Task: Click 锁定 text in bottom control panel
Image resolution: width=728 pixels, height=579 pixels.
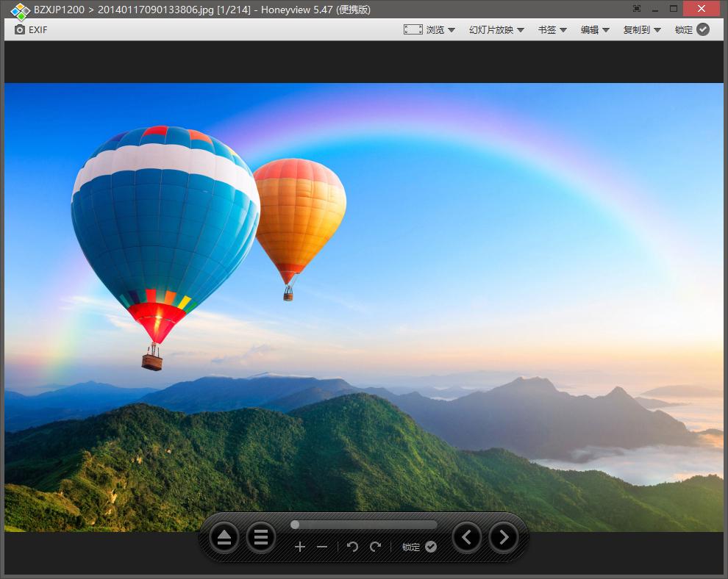Action: 411,547
